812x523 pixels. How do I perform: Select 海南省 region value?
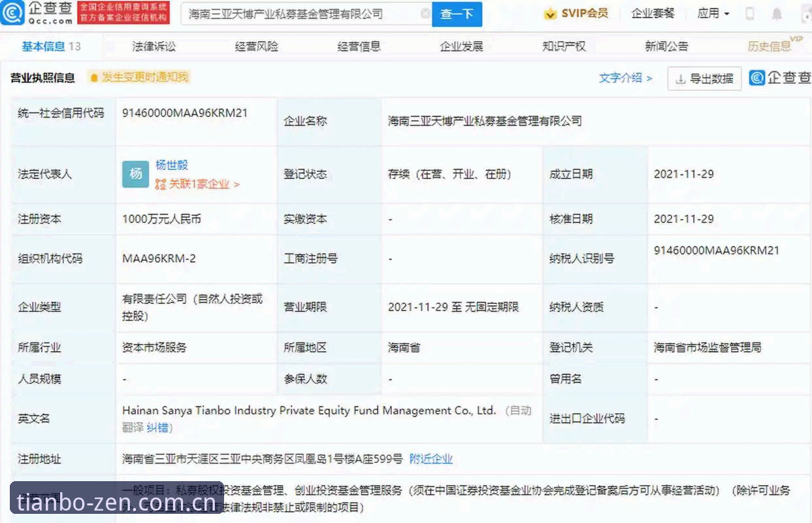(x=404, y=348)
